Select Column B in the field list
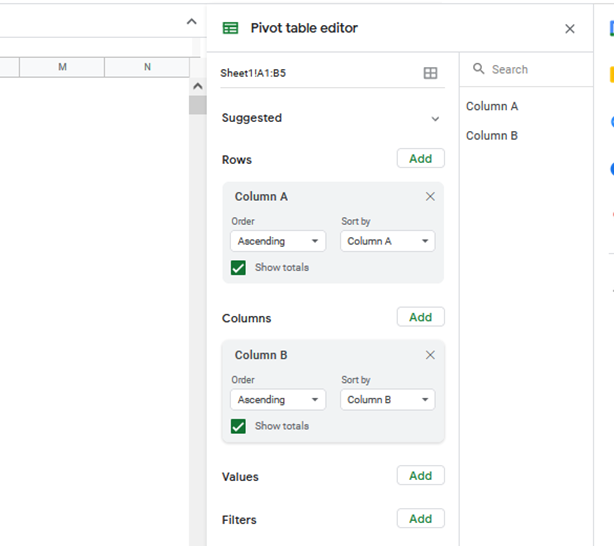The width and height of the screenshot is (614, 546). [x=492, y=136]
